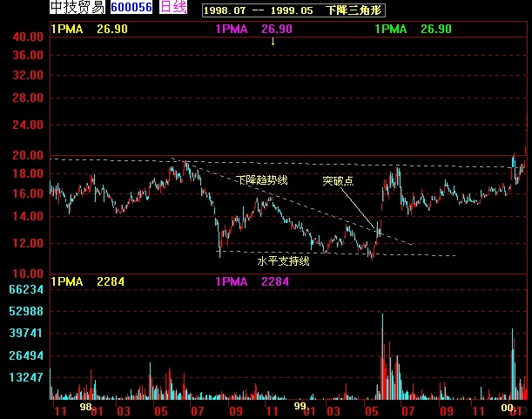Click the 66234 volume axis label
The image size is (532, 419).
(x=26, y=289)
